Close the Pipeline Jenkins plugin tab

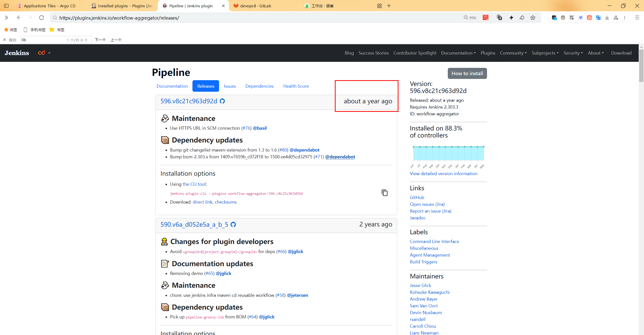(x=223, y=6)
